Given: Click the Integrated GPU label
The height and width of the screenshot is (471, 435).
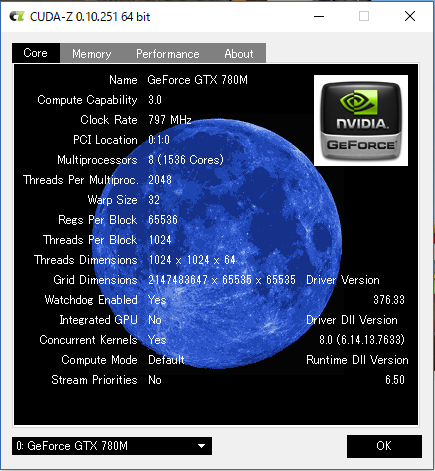Looking at the screenshot, I should tap(98, 320).
